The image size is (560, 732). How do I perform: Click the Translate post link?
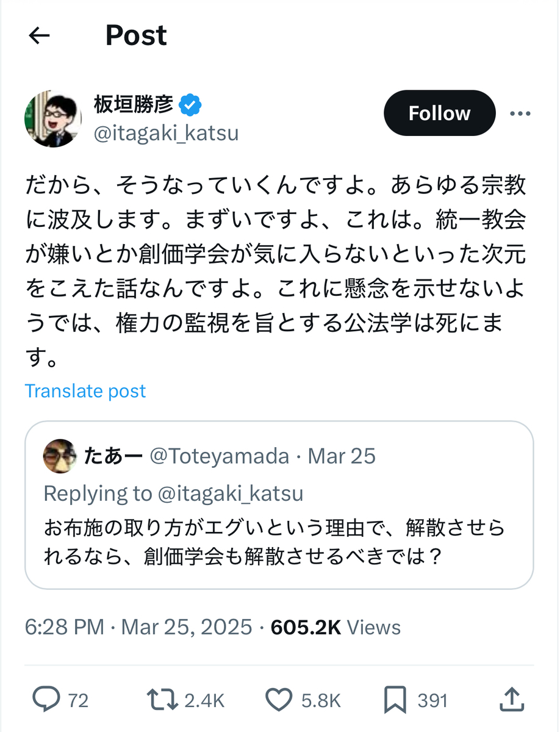(85, 391)
